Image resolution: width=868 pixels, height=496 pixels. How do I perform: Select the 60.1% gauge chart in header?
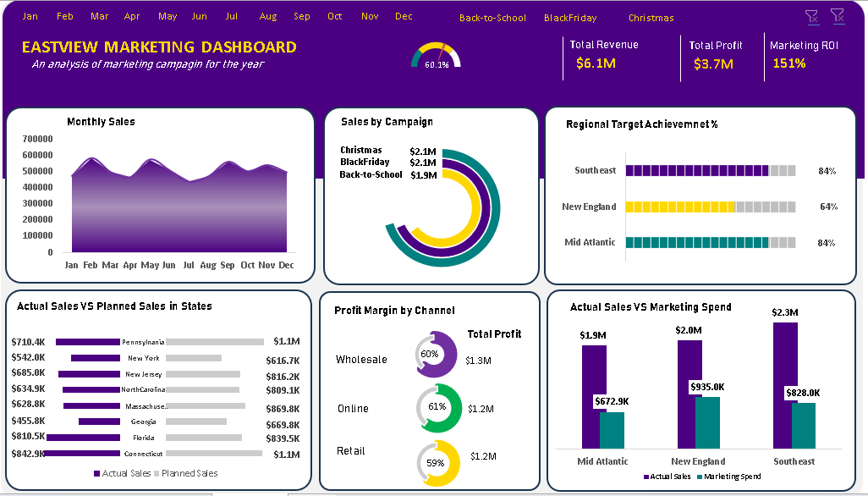point(437,56)
